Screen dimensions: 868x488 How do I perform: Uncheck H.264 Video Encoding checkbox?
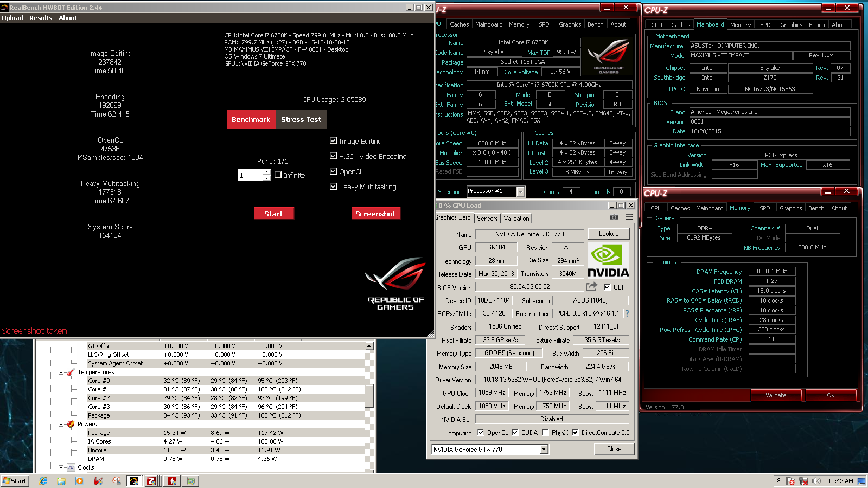coord(333,156)
